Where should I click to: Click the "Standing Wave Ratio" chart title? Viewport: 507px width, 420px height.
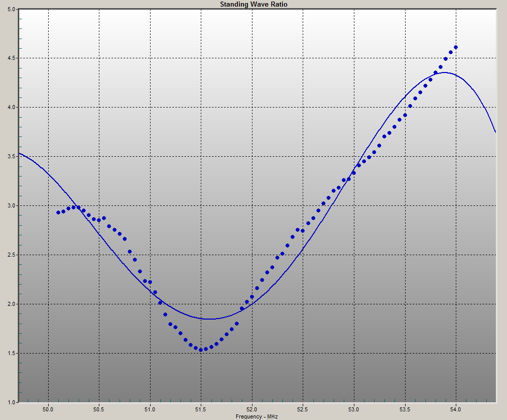point(253,4)
